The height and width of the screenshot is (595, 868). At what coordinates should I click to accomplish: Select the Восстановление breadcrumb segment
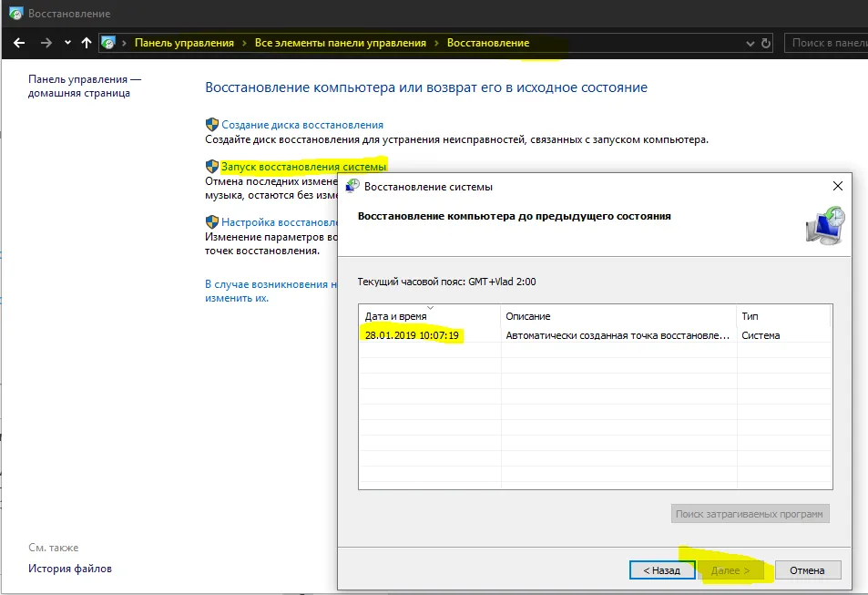[x=488, y=43]
